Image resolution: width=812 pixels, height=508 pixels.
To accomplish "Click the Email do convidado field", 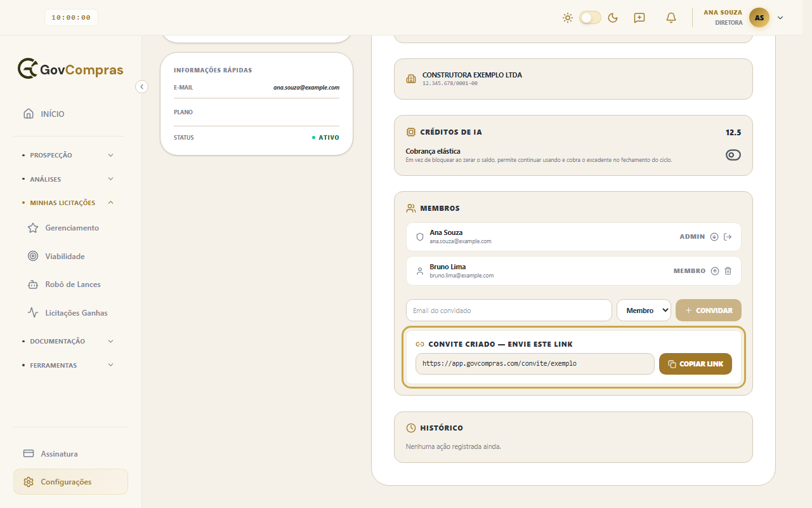I will pos(509,311).
